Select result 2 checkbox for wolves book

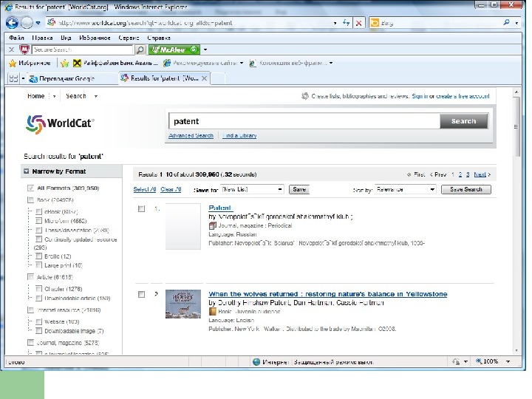(x=141, y=294)
